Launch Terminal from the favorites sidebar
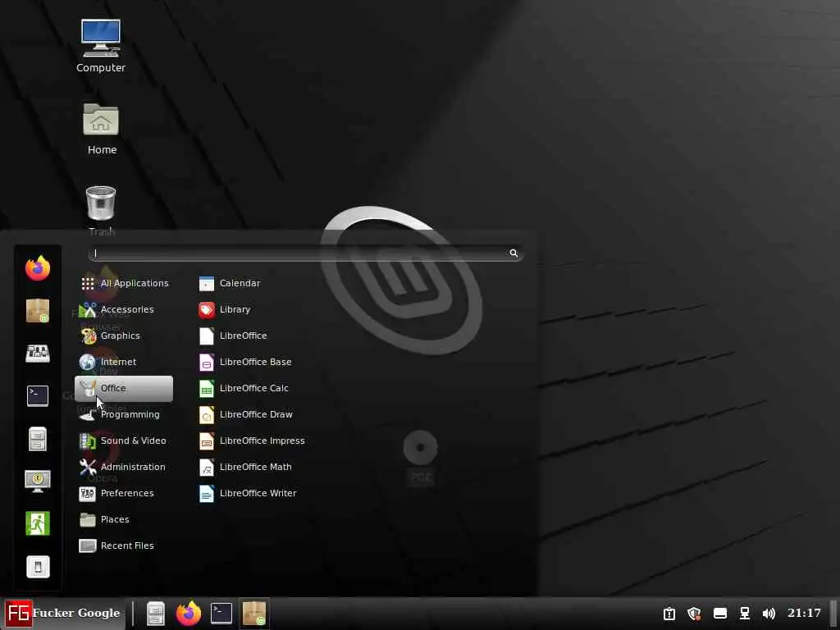 pyautogui.click(x=38, y=396)
